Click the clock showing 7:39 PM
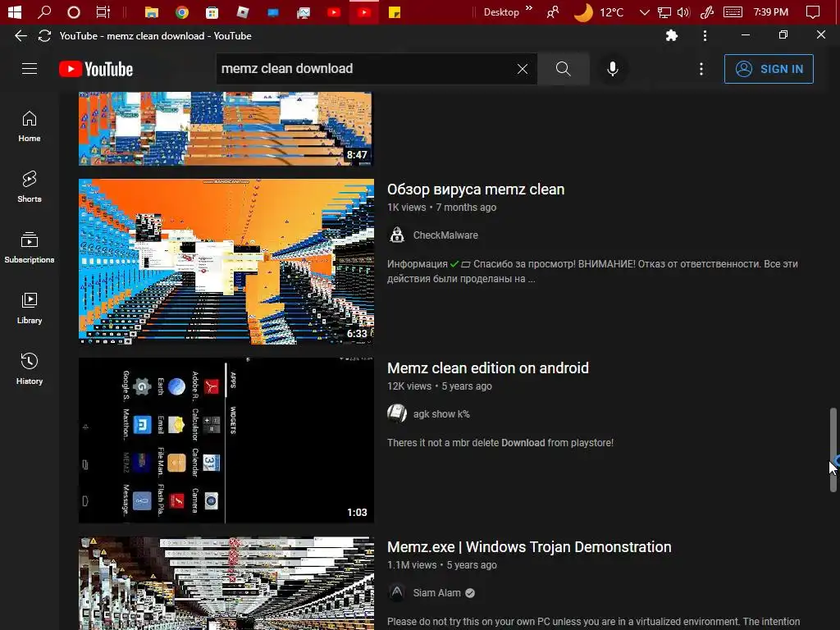This screenshot has height=630, width=840. pyautogui.click(x=771, y=11)
